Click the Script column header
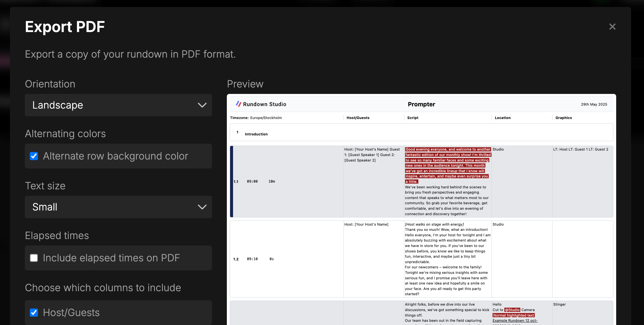 412,118
